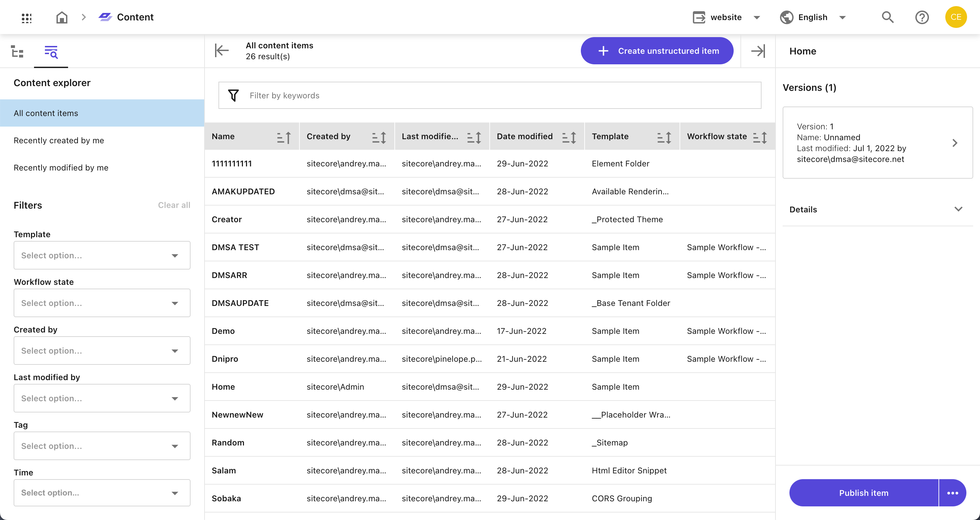Click the CE user avatar
This screenshot has height=520, width=980.
(x=955, y=17)
